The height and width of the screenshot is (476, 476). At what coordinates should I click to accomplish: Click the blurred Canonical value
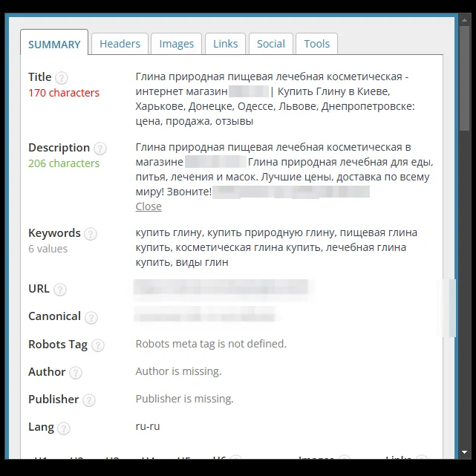click(204, 315)
